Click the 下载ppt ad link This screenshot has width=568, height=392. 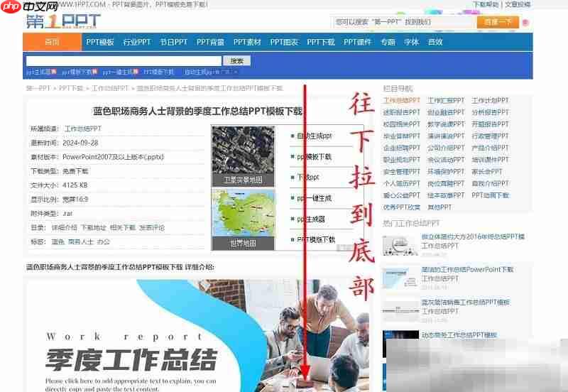point(308,177)
